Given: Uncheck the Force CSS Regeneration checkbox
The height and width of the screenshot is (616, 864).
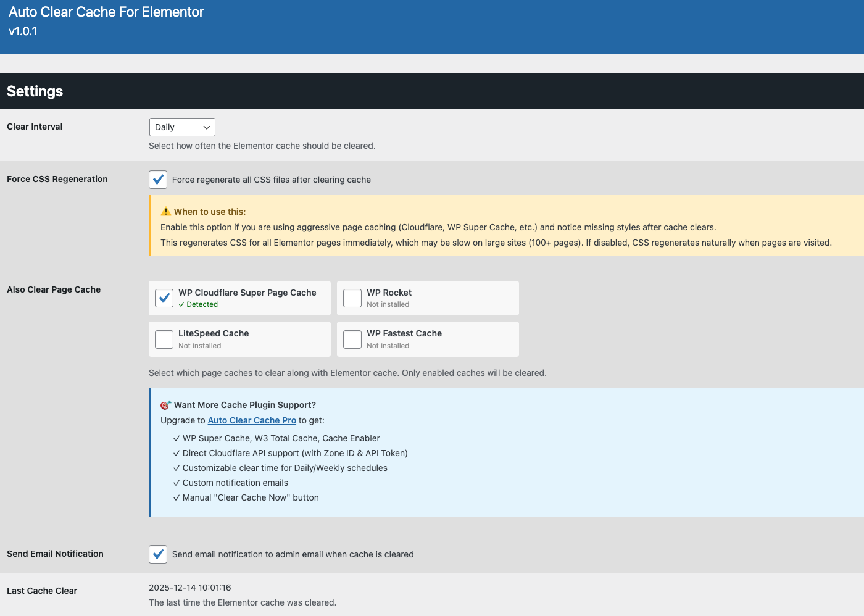Looking at the screenshot, I should coord(158,180).
